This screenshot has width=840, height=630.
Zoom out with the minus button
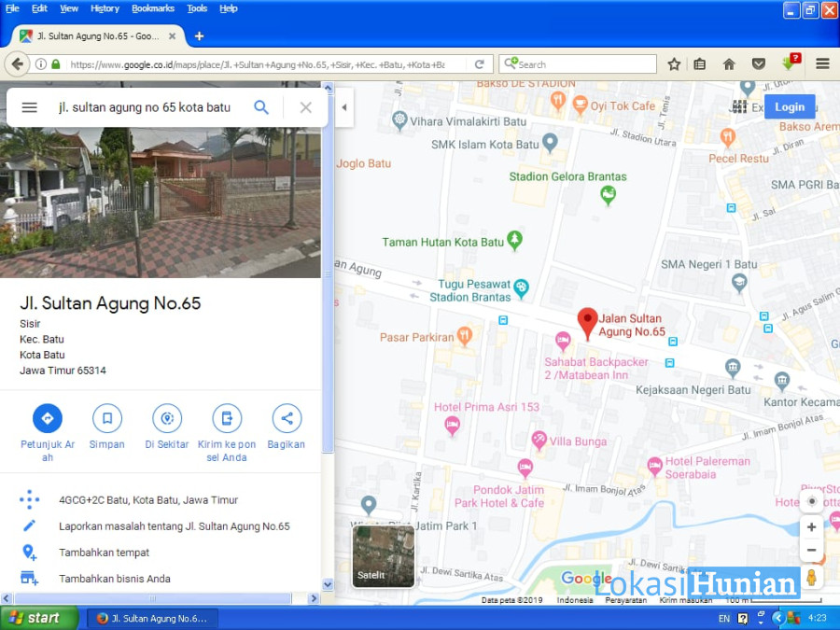(812, 550)
